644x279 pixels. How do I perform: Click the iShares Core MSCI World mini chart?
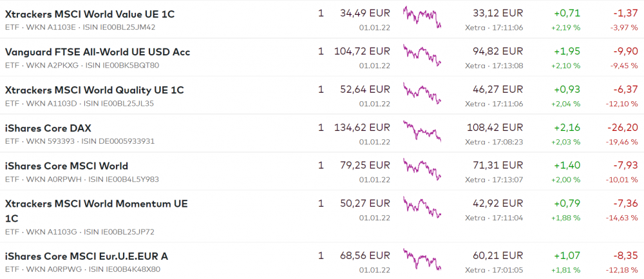(x=422, y=169)
